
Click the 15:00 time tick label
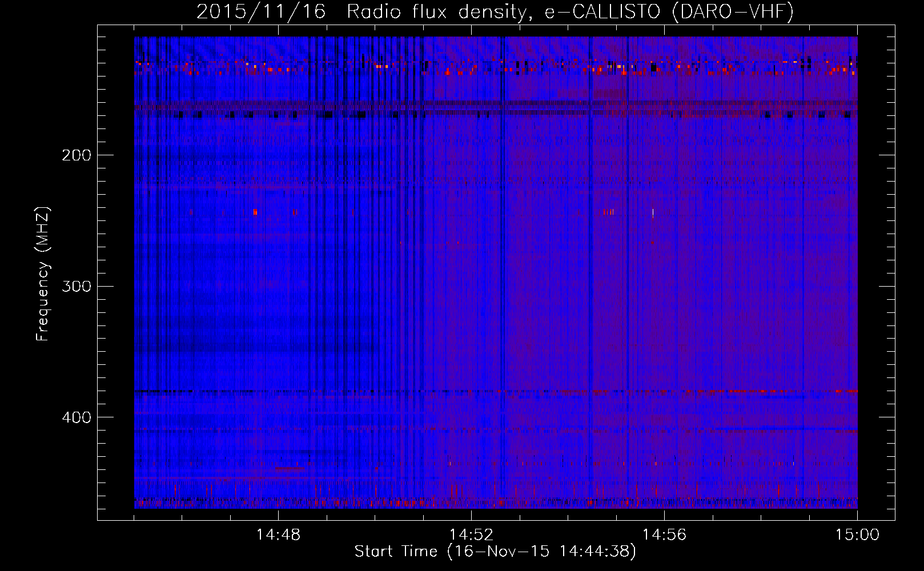857,535
